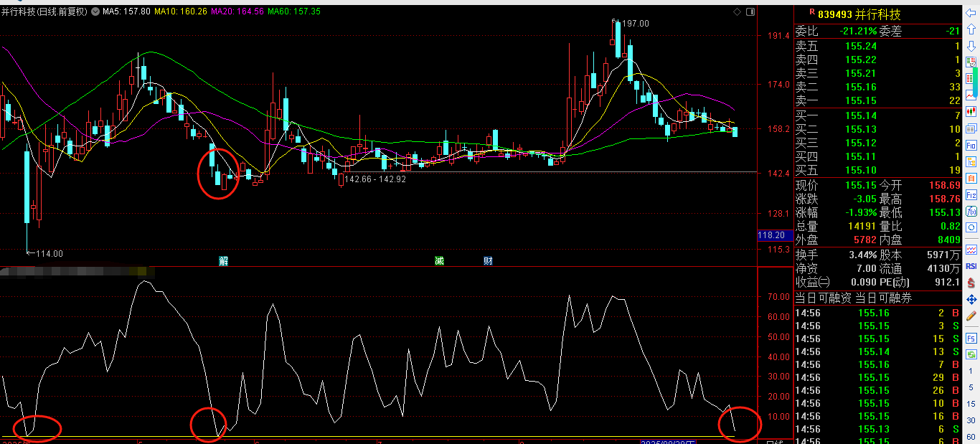Go to previous stock with up arrow
The width and height of the screenshot is (980, 444).
click(x=972, y=29)
